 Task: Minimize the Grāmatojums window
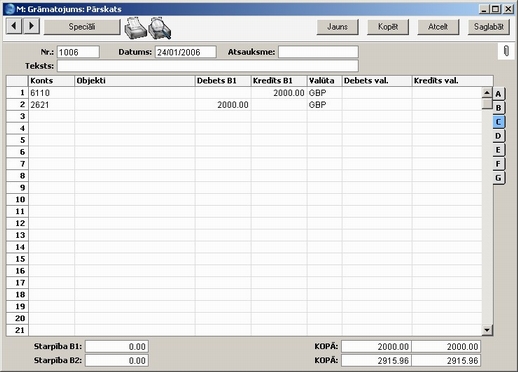click(484, 9)
